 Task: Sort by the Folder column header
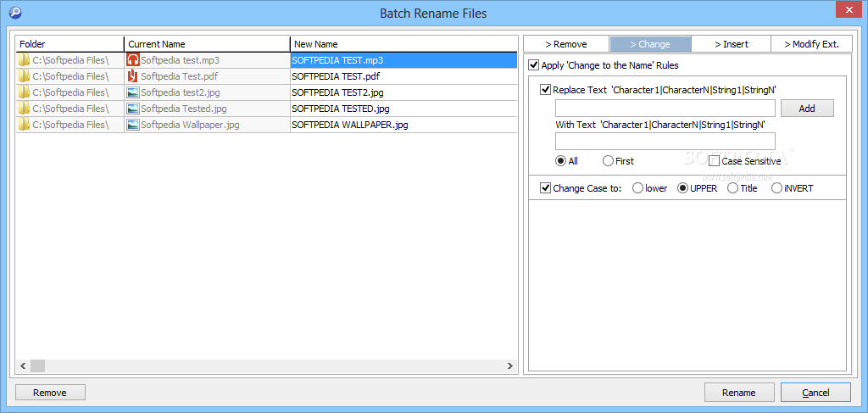(x=70, y=44)
